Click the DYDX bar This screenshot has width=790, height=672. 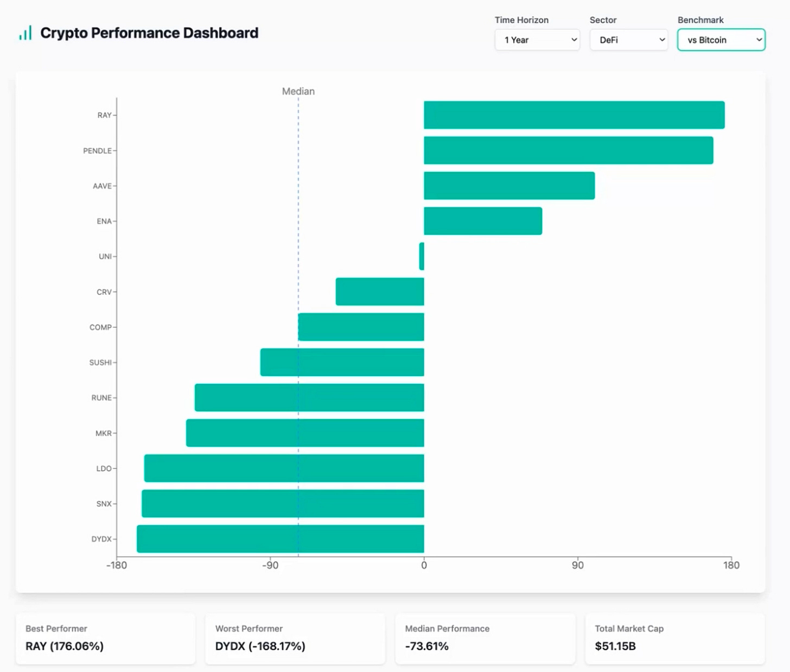click(x=281, y=538)
